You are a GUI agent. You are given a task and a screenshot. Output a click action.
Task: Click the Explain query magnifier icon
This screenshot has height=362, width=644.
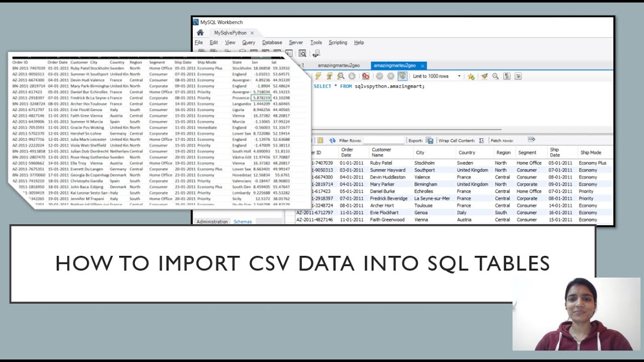pos(341,76)
